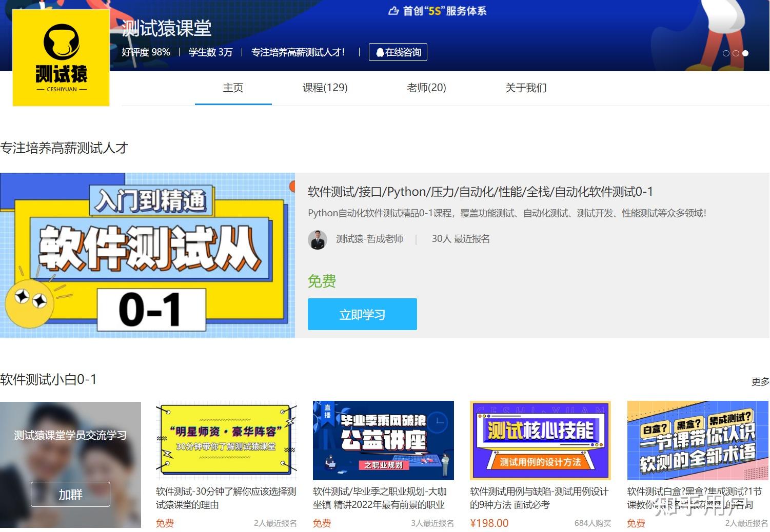
Task: Open the 明星师资·豪华阵容 course thumbnail
Action: click(226, 440)
